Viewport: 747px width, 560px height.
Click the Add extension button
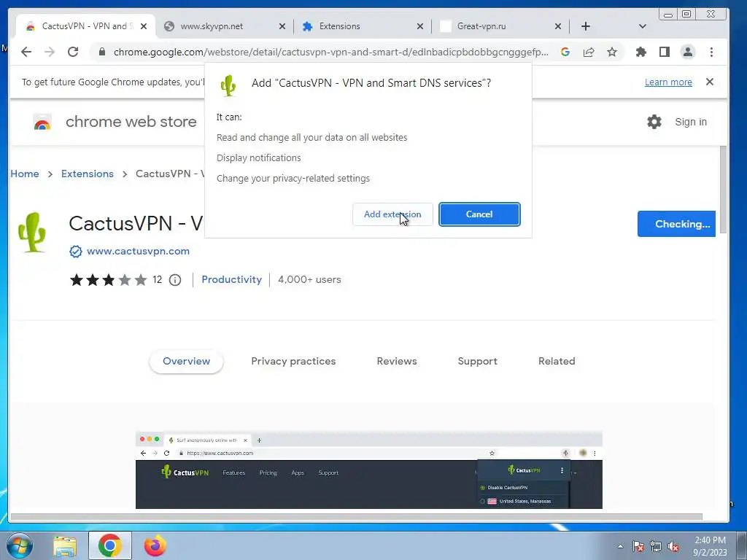tap(392, 214)
